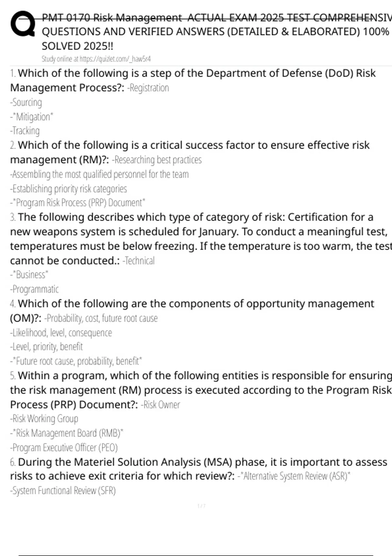
Task: Open the quizlet.com study link
Action: [x=96, y=59]
